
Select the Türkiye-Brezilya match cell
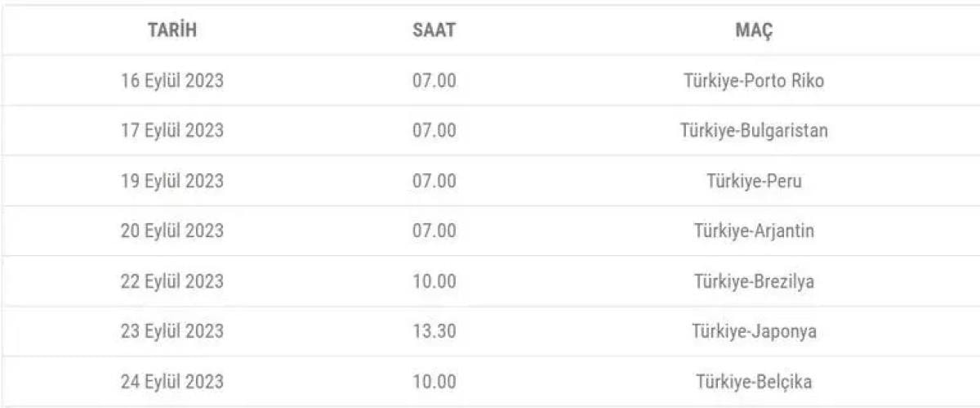[x=754, y=281]
